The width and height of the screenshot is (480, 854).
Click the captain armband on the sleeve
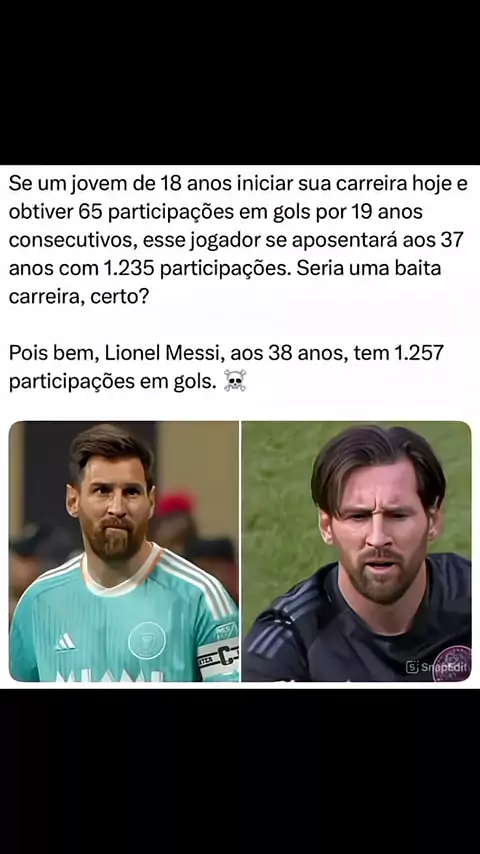coord(217,660)
